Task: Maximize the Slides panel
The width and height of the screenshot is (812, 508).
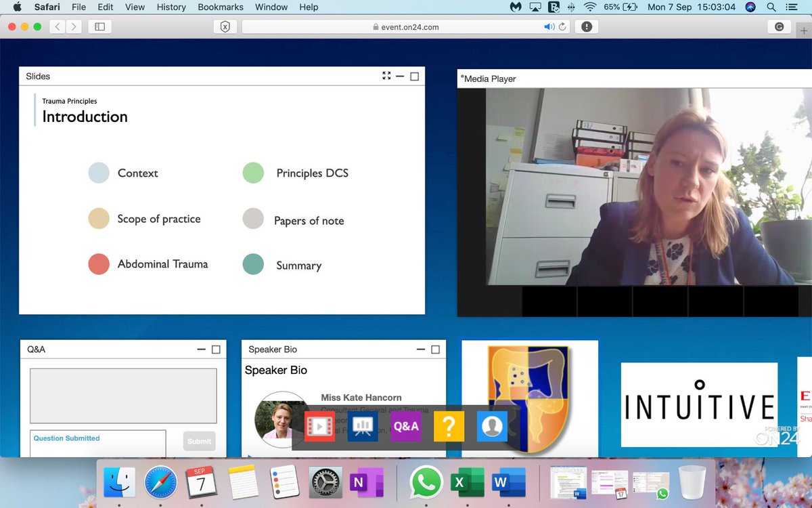Action: click(415, 76)
